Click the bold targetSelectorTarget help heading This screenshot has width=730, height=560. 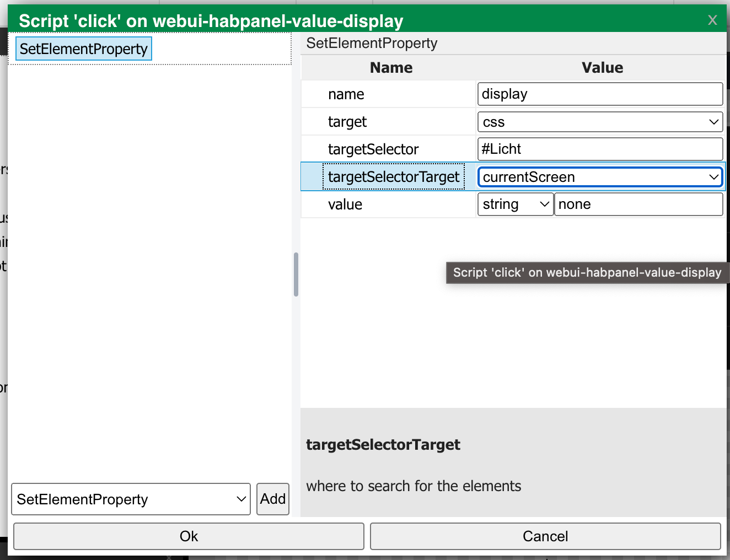point(383,445)
